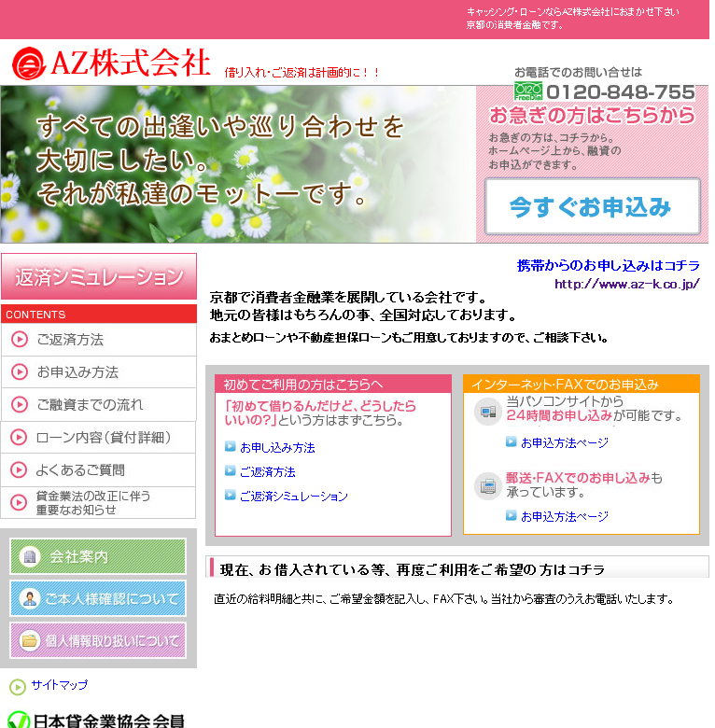Open the ご融資までの流れ menu item
This screenshot has height=728, width=715.
(99, 404)
